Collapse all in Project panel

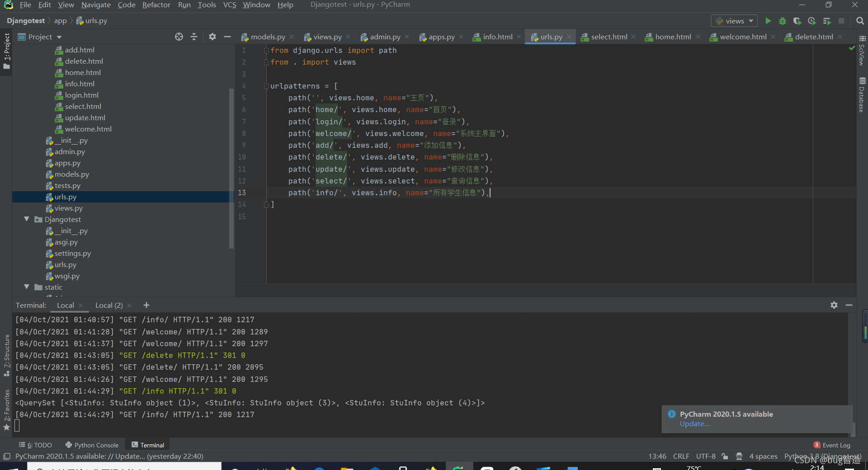[194, 37]
